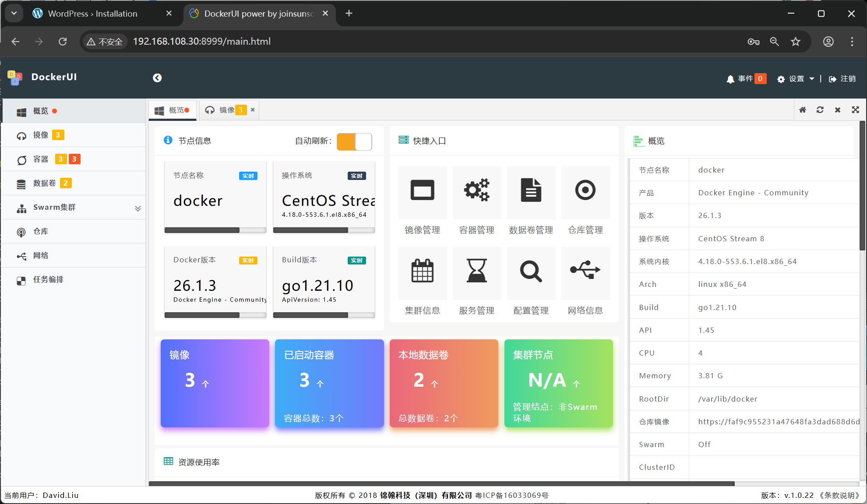This screenshot has width=867, height=504.
Task: Open a new browser tab
Action: coord(349,14)
